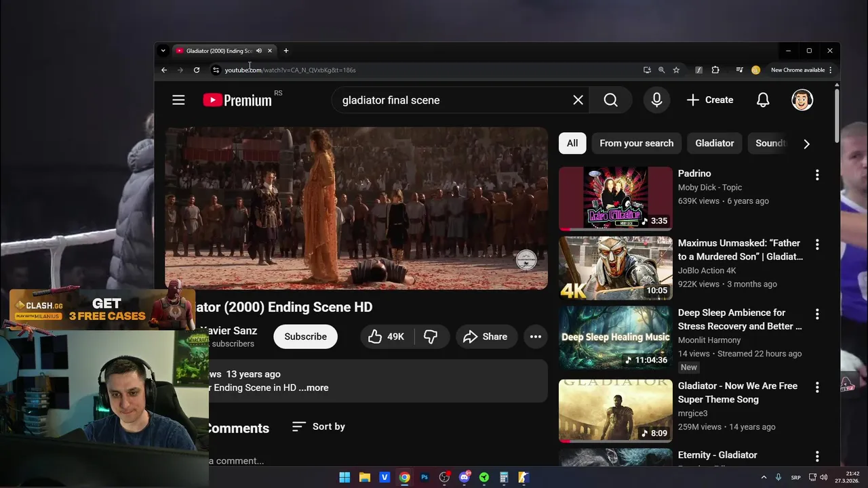Open Discord from the taskbar
This screenshot has height=488, width=868.
click(465, 477)
